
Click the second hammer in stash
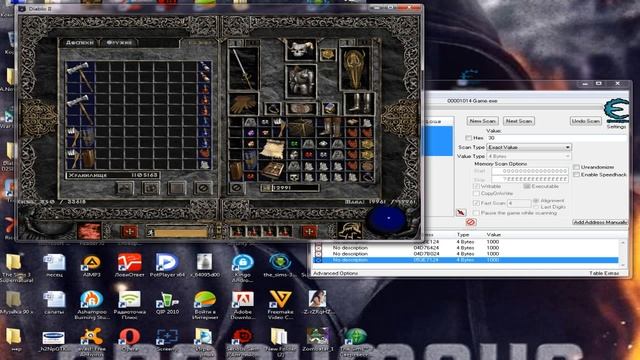click(x=80, y=109)
